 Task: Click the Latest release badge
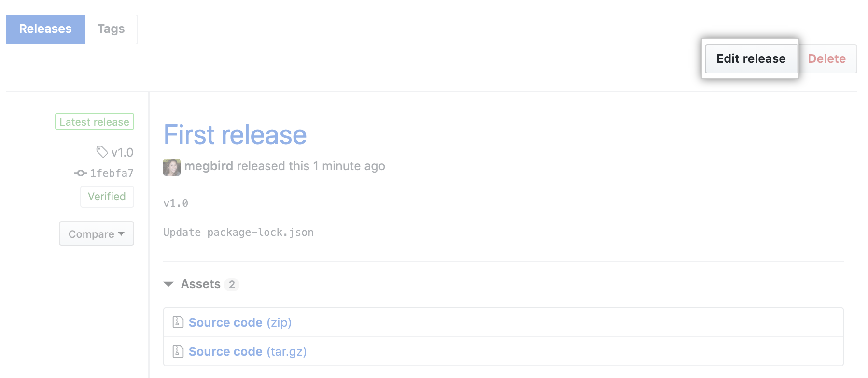94,121
